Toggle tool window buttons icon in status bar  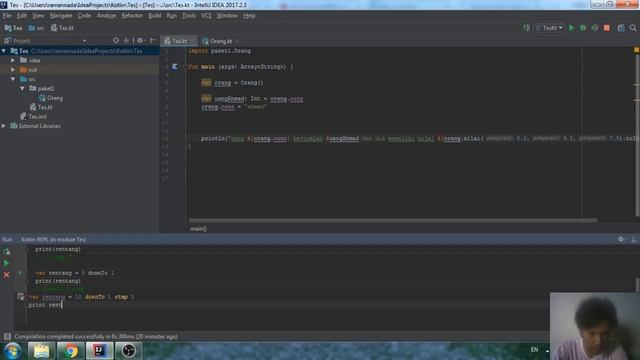[7, 336]
